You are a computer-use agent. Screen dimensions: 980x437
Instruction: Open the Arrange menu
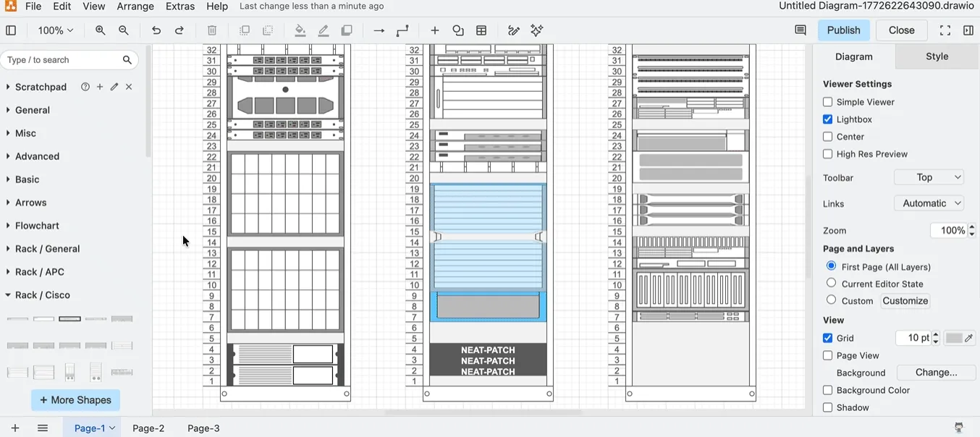(x=135, y=7)
